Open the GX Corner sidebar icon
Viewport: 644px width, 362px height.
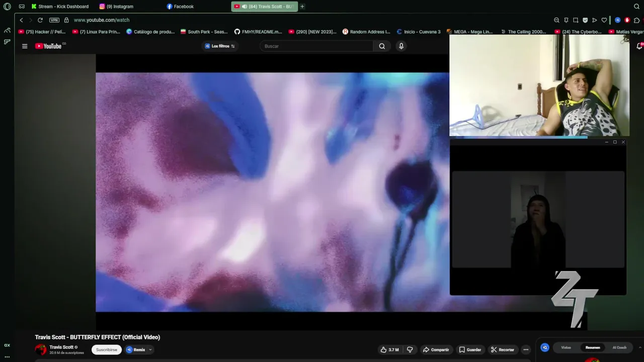point(7,345)
